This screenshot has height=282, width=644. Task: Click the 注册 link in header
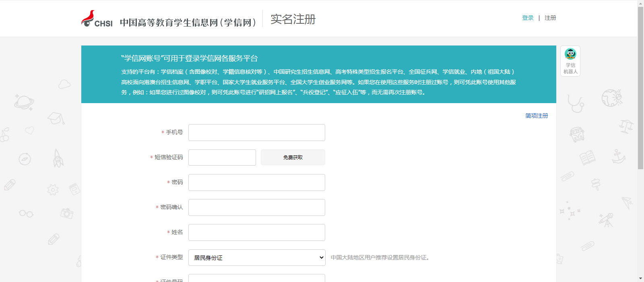550,18
